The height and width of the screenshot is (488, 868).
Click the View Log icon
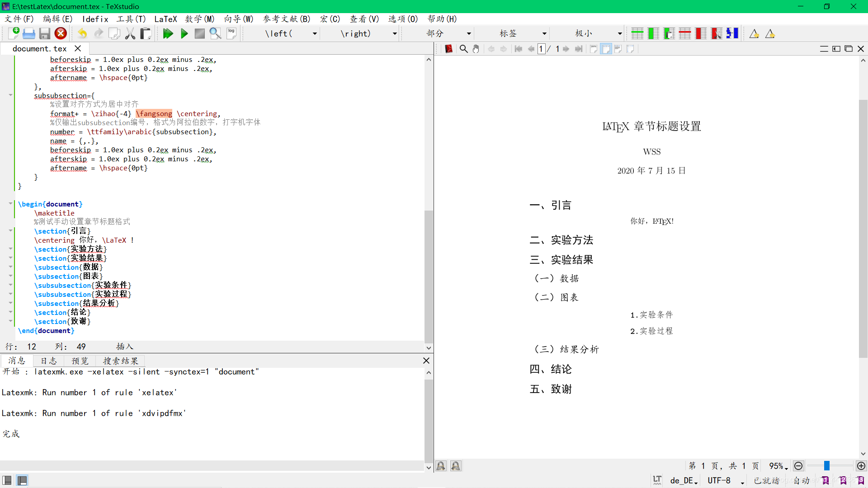point(231,33)
